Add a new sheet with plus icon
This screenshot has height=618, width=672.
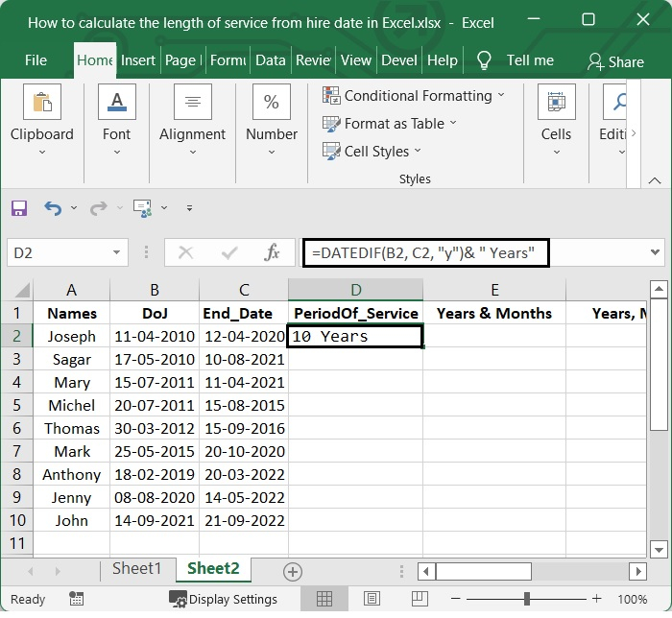click(293, 572)
